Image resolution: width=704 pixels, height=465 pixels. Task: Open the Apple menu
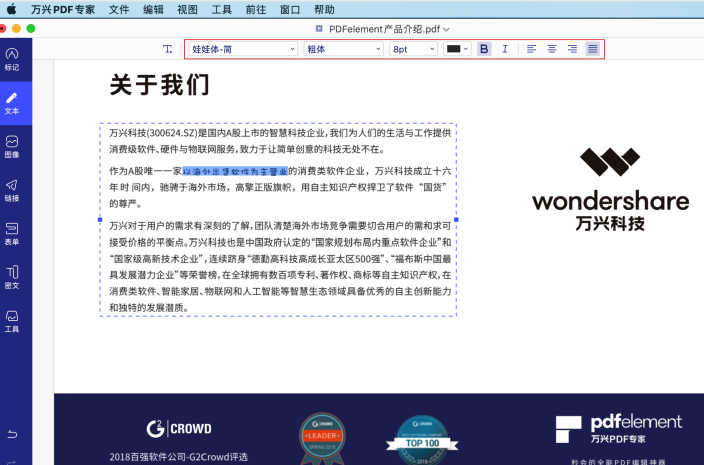(12, 9)
